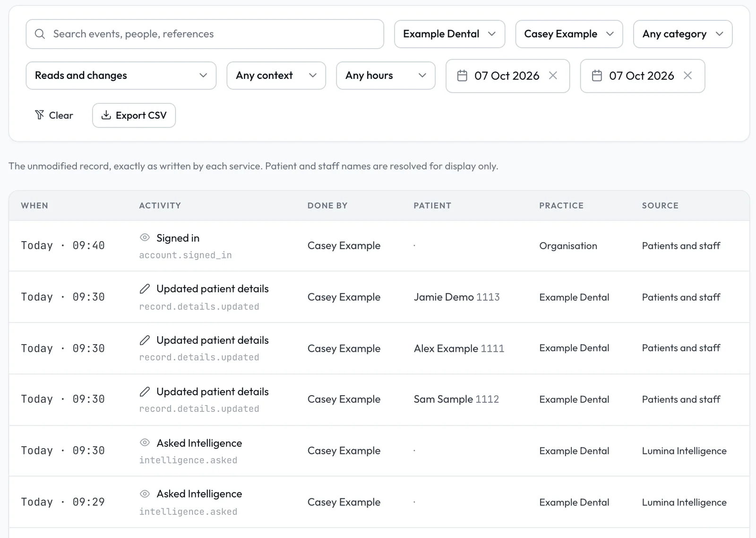756x538 pixels.
Task: Focus the search events, people, references field
Action: click(205, 34)
